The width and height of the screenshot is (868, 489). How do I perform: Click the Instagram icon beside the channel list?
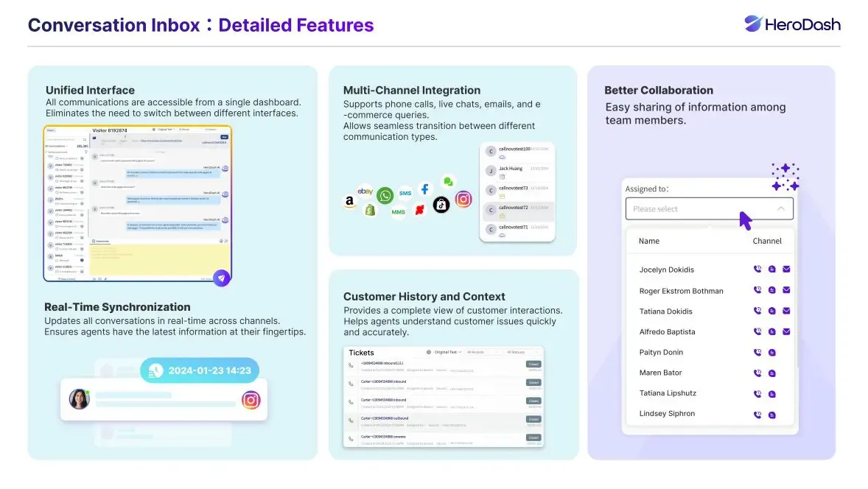tap(463, 199)
